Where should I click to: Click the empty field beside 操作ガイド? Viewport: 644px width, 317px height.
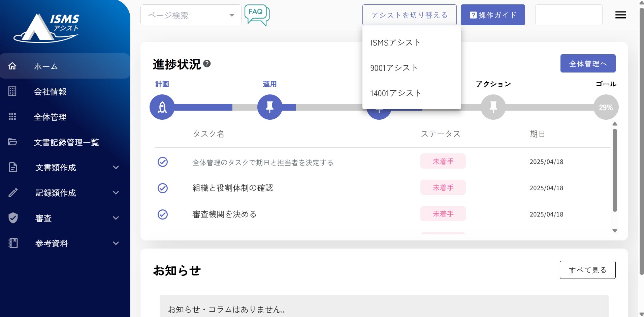569,15
